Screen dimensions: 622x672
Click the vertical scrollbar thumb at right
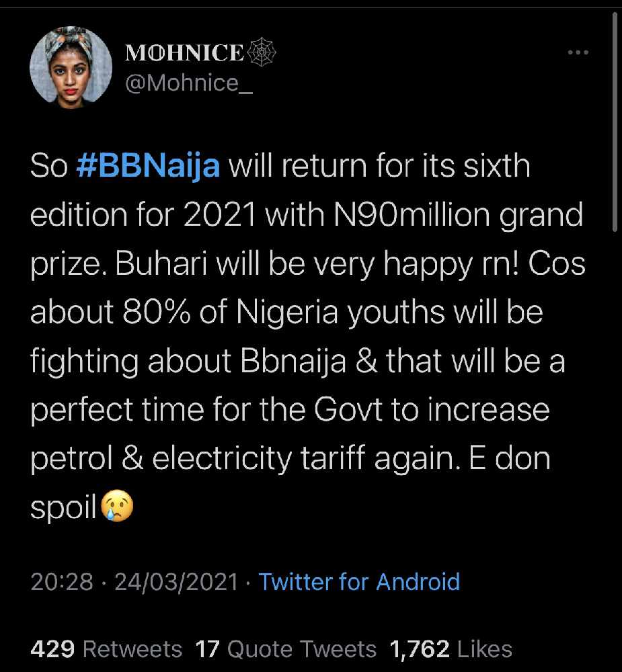[616, 121]
